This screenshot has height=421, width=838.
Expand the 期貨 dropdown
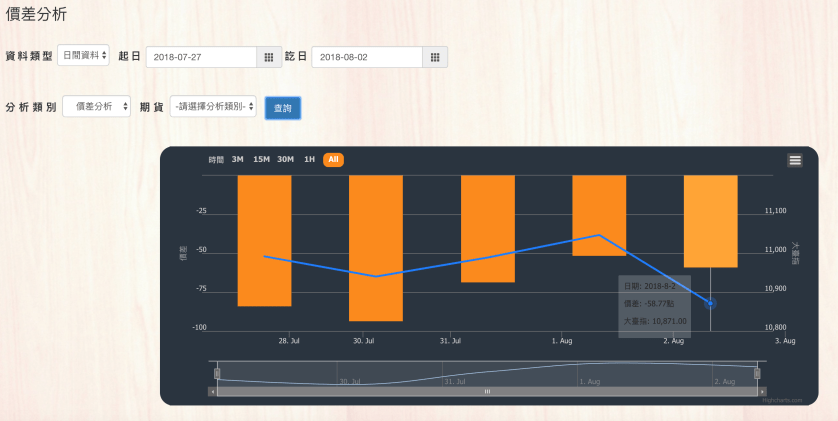click(x=213, y=106)
